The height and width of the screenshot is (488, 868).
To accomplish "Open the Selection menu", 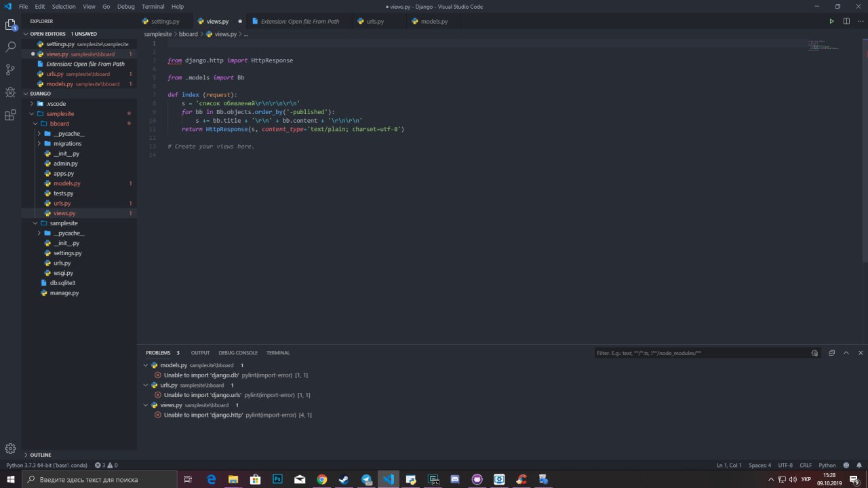I will [x=64, y=6].
